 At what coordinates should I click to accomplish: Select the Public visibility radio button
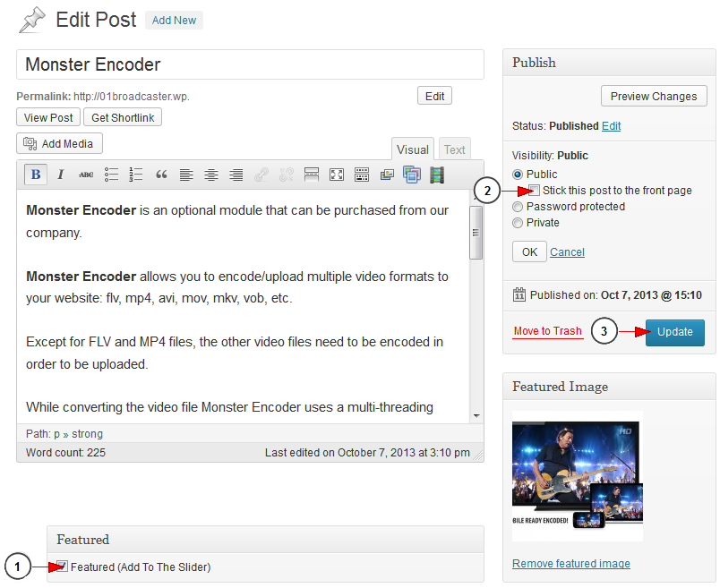pos(518,175)
